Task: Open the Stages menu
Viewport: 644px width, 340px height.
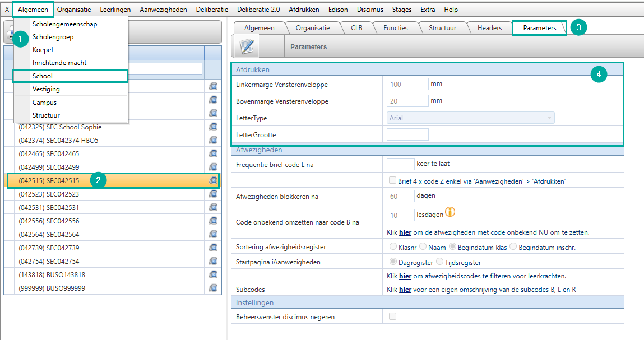Action: coord(402,10)
